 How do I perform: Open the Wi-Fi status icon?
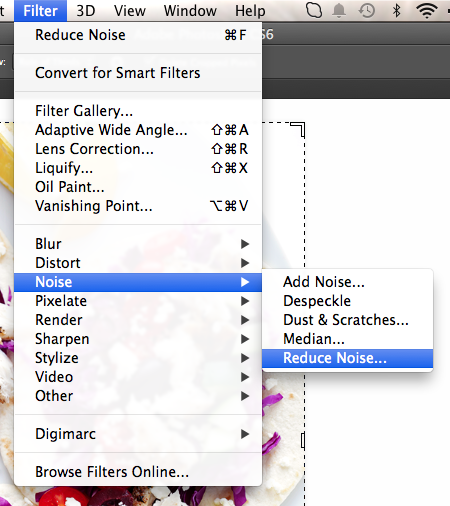tap(427, 11)
